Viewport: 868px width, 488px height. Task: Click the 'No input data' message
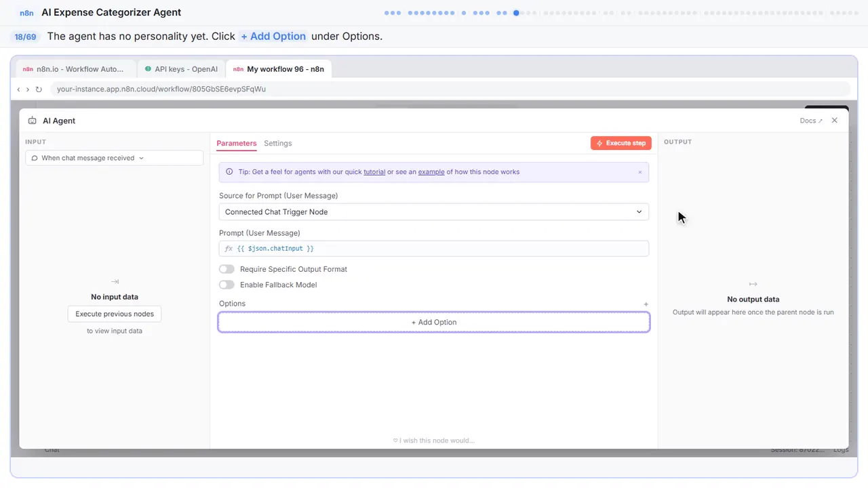point(115,297)
